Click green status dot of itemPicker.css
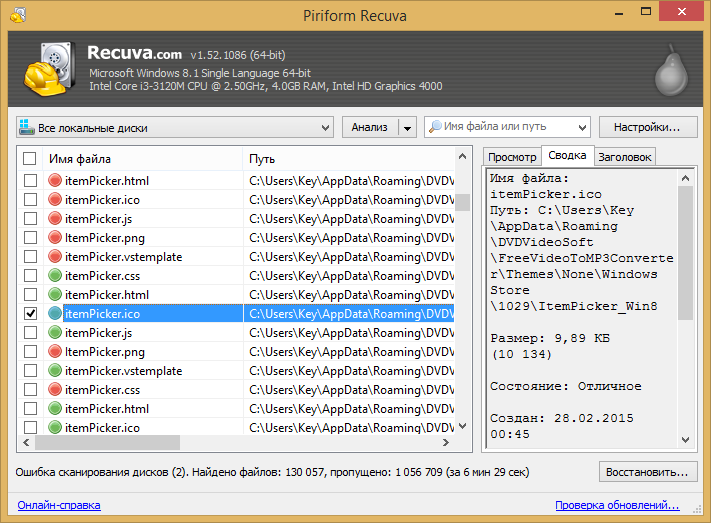Viewport: 711px width, 523px height. [55, 275]
